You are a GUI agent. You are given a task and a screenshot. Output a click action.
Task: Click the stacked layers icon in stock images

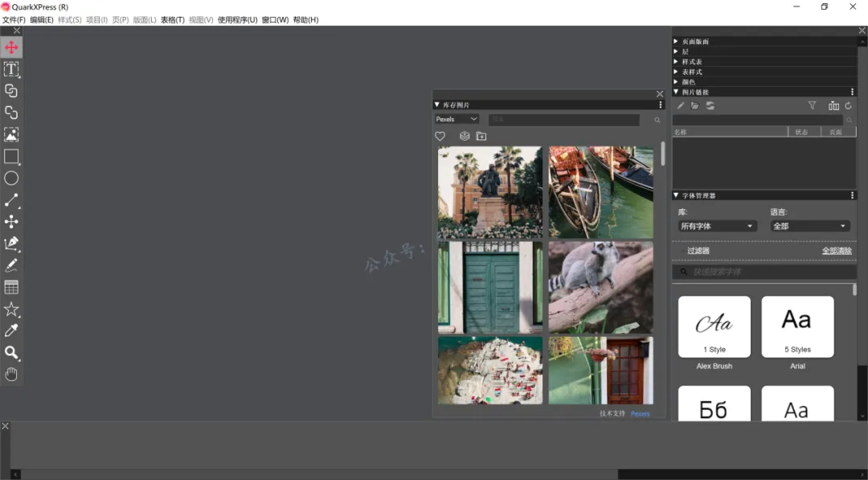click(465, 136)
